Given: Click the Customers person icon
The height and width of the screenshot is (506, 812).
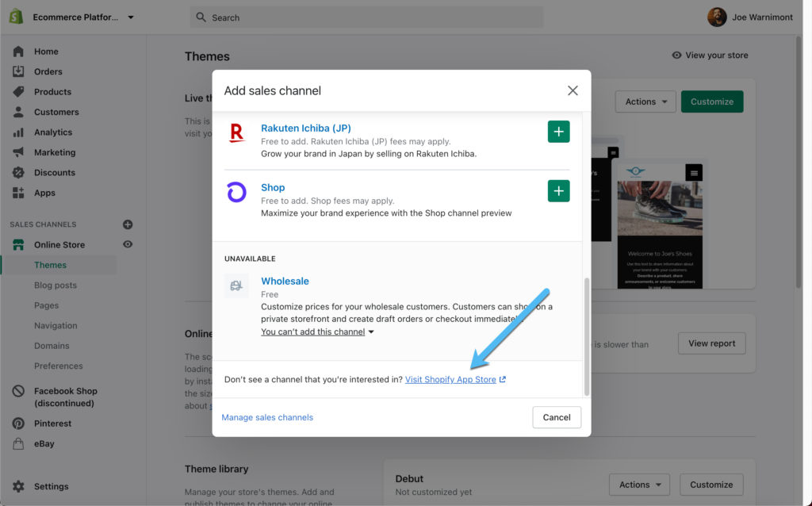Looking at the screenshot, I should click(18, 112).
